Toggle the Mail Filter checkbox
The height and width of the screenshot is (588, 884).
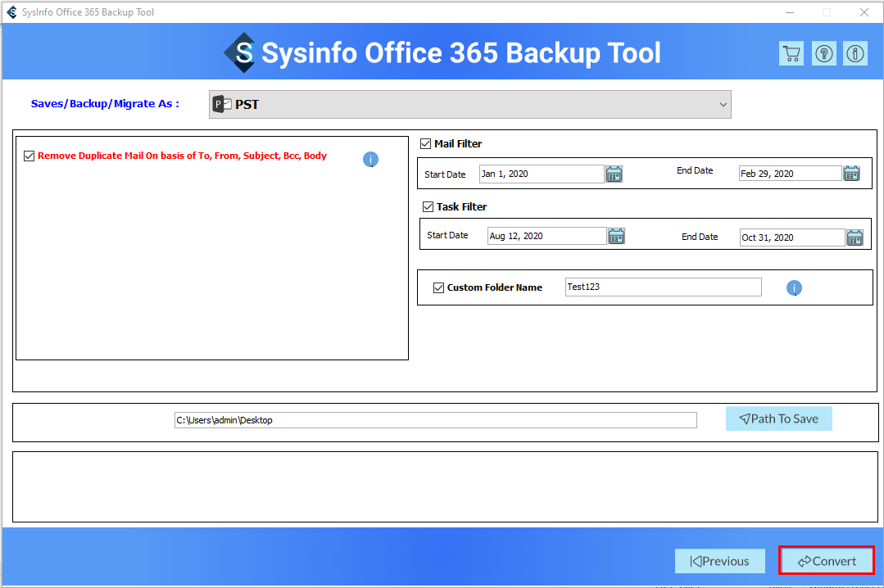point(425,144)
